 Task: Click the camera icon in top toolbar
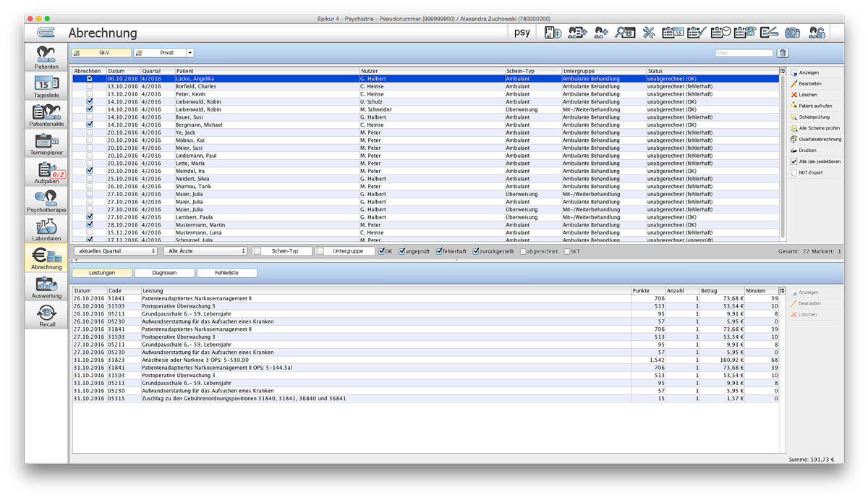pyautogui.click(x=793, y=33)
